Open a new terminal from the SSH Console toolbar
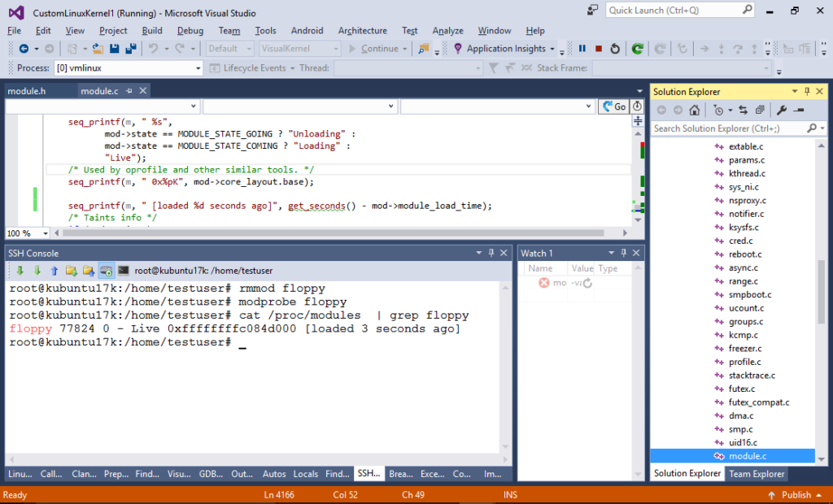Screen dimensions: 833x504 point(124,270)
